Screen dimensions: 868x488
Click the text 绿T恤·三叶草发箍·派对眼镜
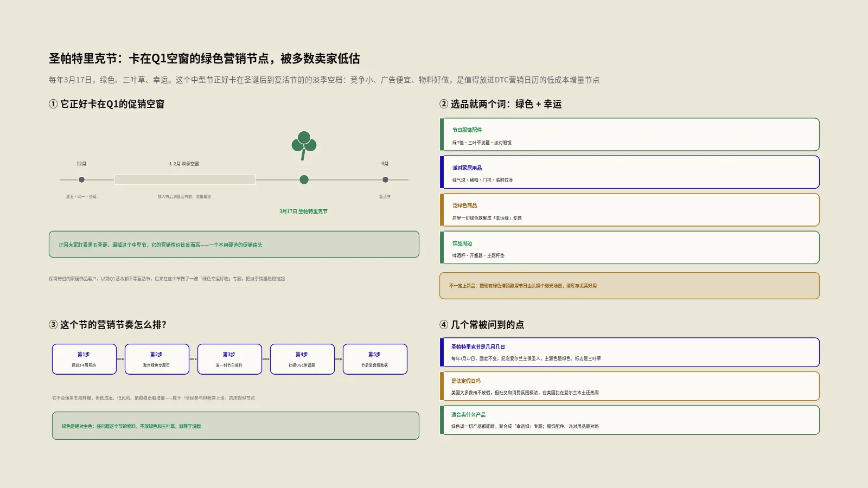pyautogui.click(x=482, y=143)
